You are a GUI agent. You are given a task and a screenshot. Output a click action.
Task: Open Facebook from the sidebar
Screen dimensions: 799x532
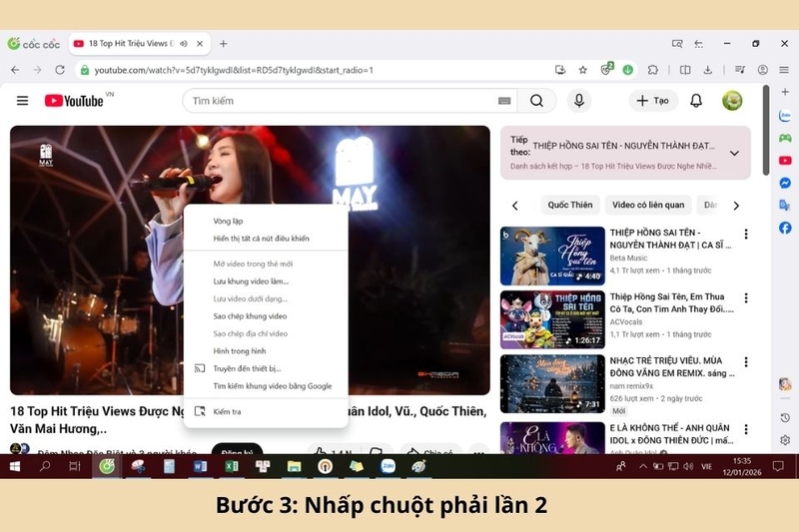coord(785,228)
